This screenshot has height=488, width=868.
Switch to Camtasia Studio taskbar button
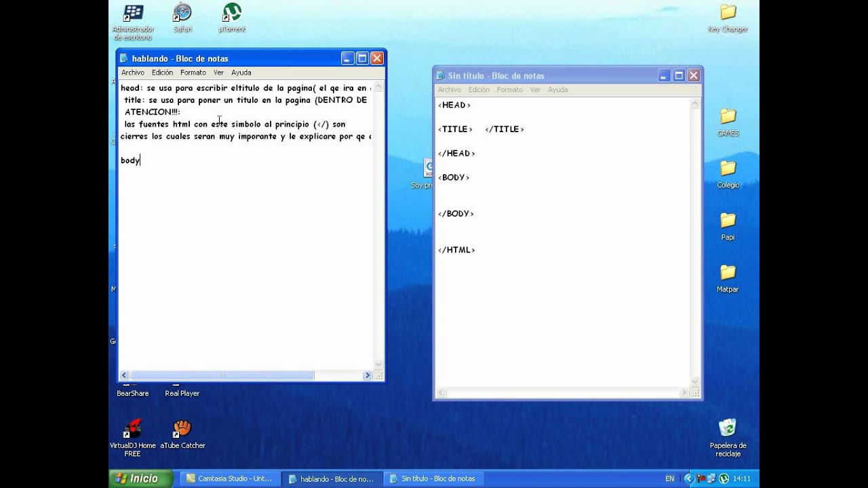[x=229, y=479]
